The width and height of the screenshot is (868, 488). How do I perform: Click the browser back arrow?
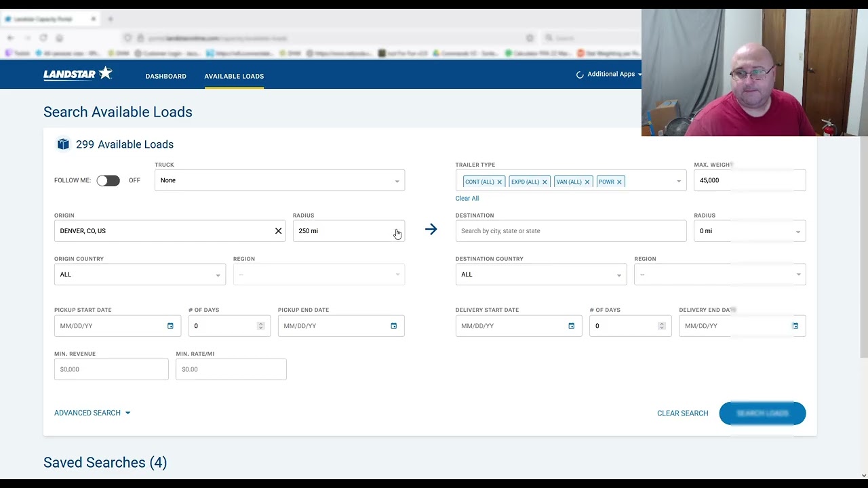tap(10, 38)
